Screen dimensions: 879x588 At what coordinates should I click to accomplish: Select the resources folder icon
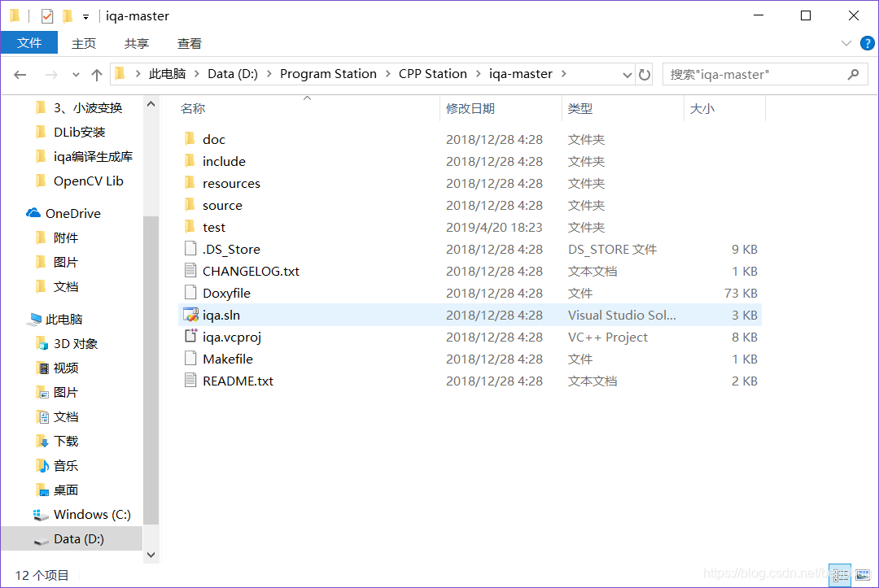(190, 183)
